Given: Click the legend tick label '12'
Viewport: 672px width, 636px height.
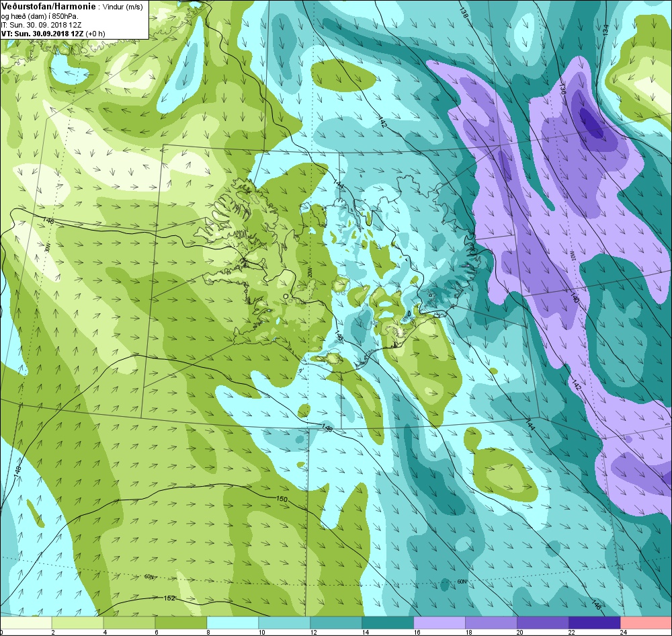Looking at the screenshot, I should tap(314, 632).
